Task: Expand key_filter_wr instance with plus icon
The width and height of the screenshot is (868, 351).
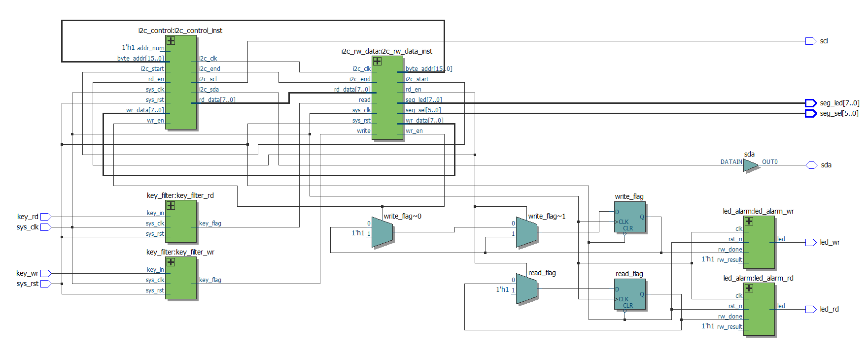Action: pyautogui.click(x=171, y=262)
